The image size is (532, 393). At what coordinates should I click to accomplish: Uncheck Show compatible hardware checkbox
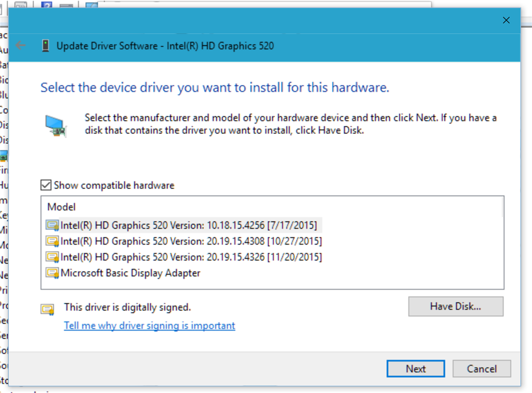pyautogui.click(x=46, y=185)
